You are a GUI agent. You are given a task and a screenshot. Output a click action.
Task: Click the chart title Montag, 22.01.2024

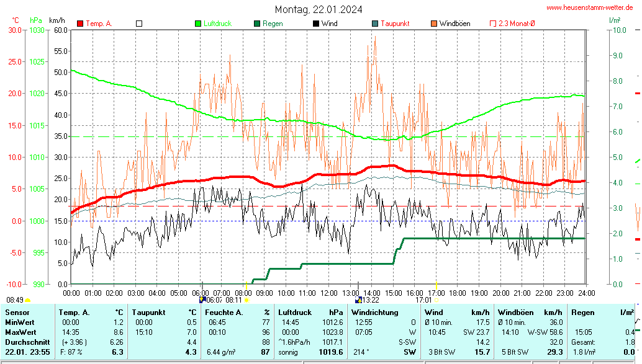pos(319,9)
